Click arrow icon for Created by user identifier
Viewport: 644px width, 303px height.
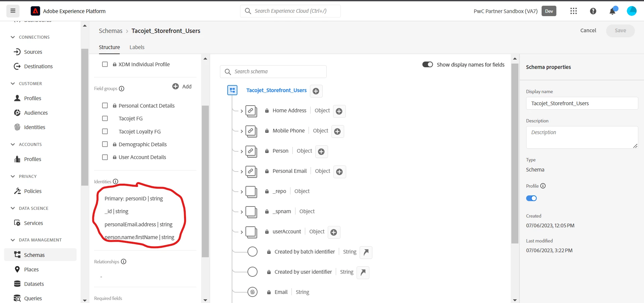(363, 272)
